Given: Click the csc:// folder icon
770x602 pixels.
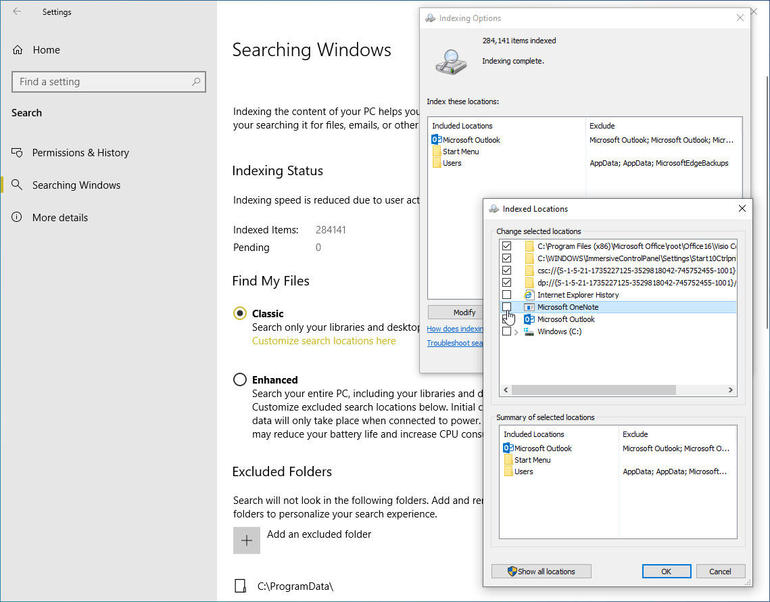Looking at the screenshot, I should point(529,271).
